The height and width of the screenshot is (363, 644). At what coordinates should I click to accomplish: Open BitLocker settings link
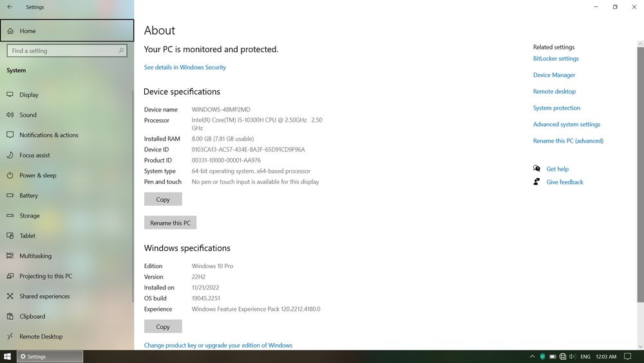[556, 59]
